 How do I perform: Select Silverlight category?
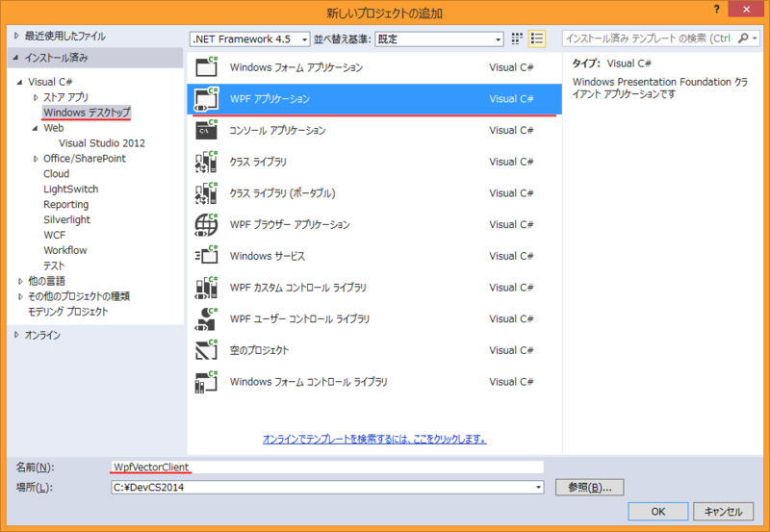pos(66,220)
